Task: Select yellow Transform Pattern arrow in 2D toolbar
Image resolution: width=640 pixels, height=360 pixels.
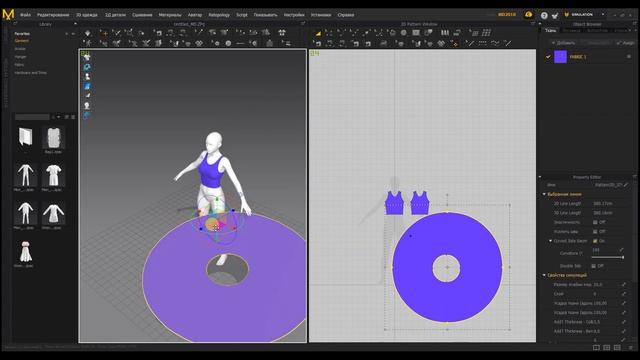Action: point(318,33)
